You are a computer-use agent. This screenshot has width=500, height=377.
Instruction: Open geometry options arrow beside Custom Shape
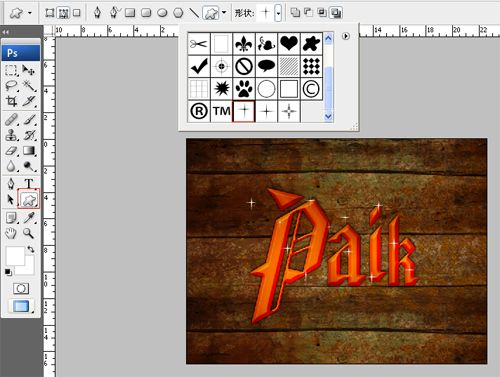[224, 13]
